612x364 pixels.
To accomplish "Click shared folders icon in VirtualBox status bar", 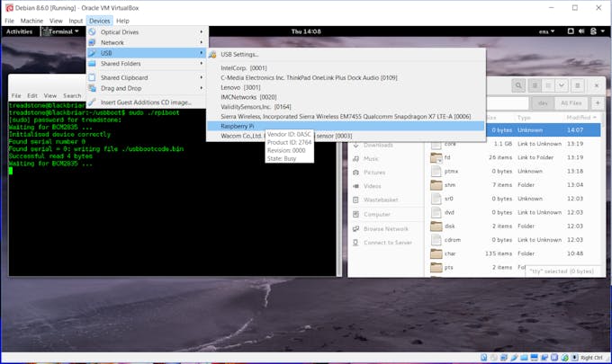I will pyautogui.click(x=524, y=358).
